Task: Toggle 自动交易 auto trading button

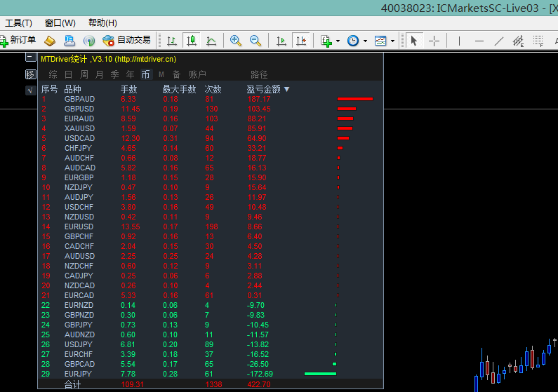Action: 126,40
